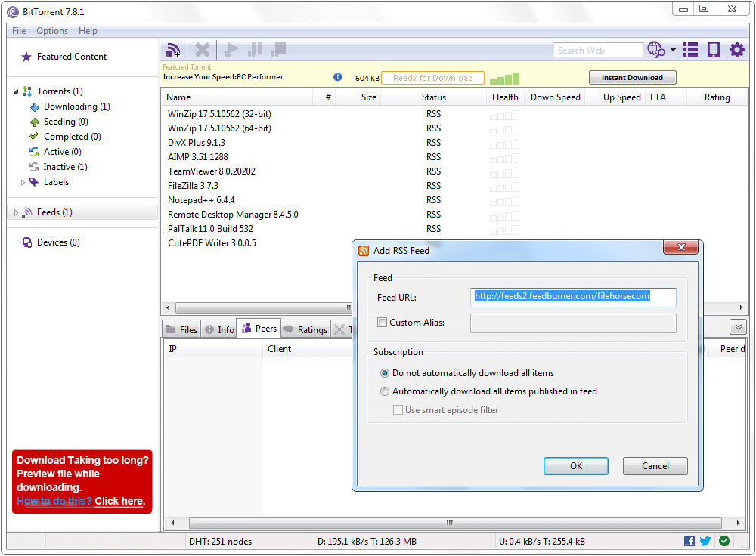Screen dimensions: 756x556
Task: Click the Remove torrent X icon
Action: coord(203,51)
